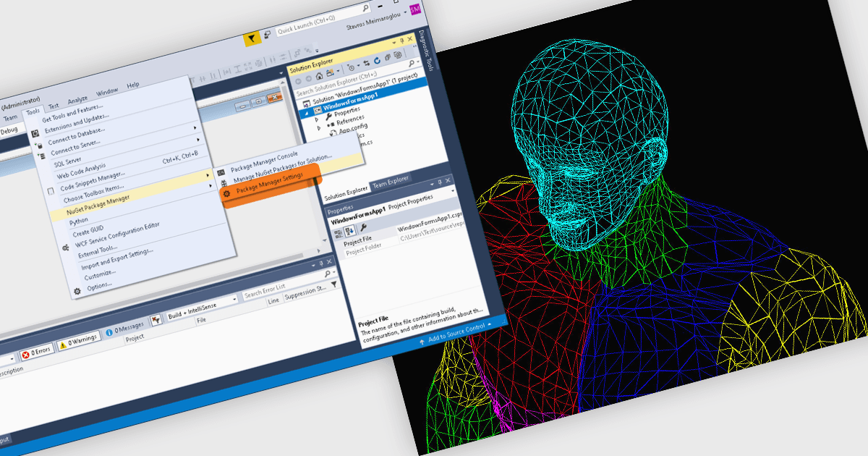The image size is (868, 456).
Task: Switch to the Team Explorer tab
Action: click(391, 182)
